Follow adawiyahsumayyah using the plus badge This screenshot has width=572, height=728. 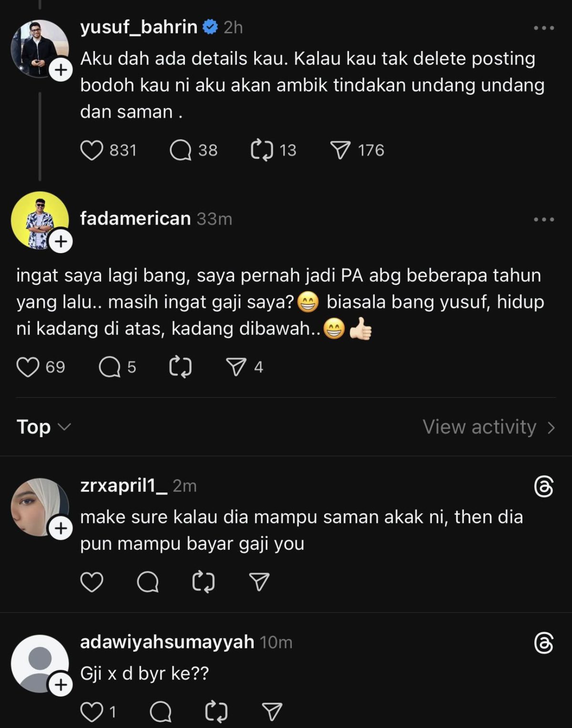coord(61,685)
